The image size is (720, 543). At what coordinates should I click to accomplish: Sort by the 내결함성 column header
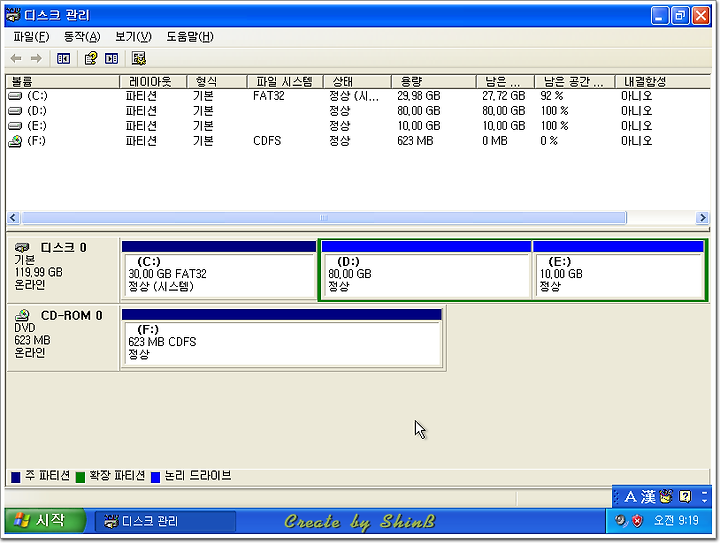point(663,82)
